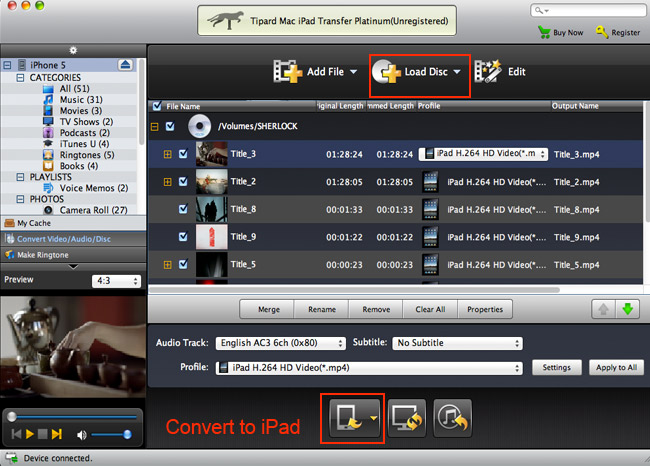
Task: Collapse the CATEGORIES section
Action: click(x=20, y=78)
